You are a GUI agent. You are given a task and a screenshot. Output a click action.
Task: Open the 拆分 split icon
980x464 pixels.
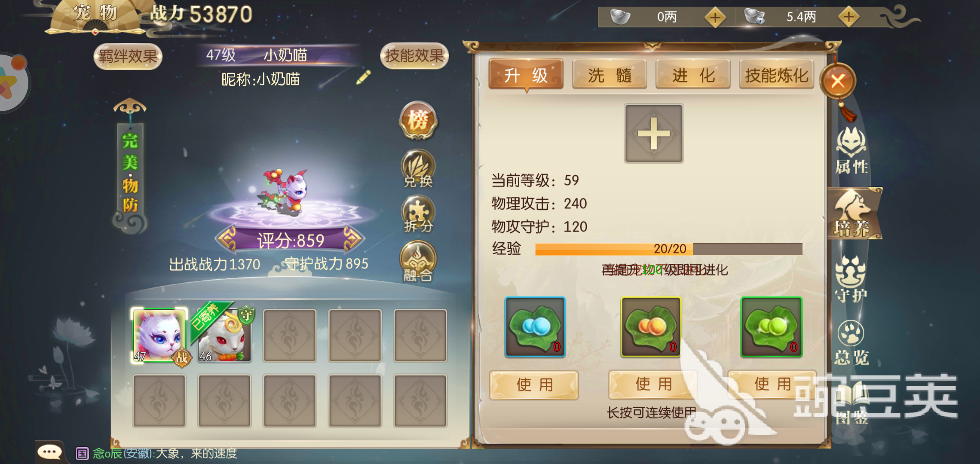[418, 214]
